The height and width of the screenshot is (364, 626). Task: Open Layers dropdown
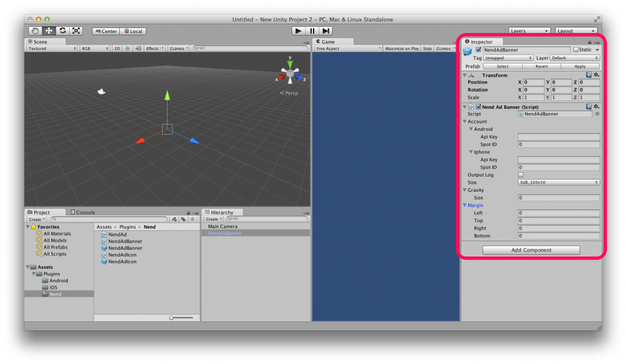[x=529, y=31]
